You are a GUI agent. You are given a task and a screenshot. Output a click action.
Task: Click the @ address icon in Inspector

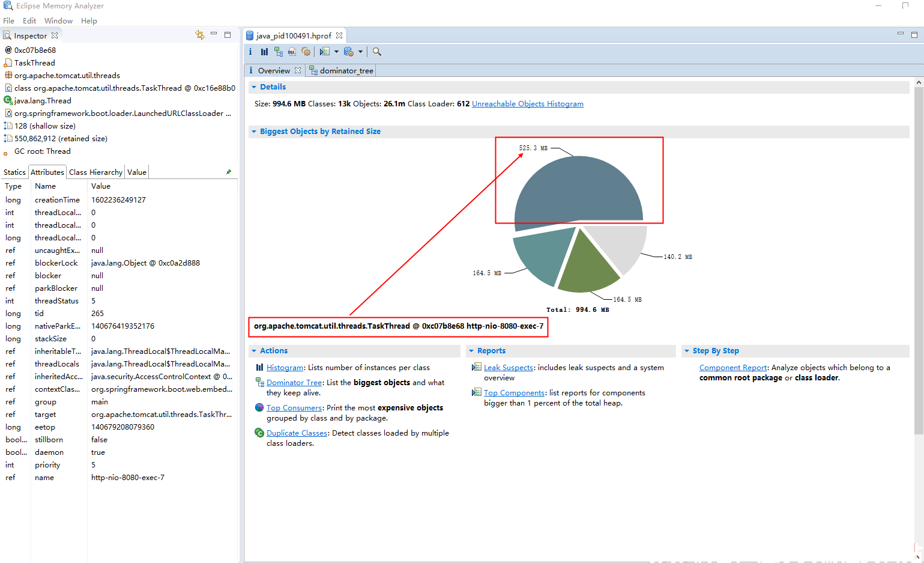8,50
